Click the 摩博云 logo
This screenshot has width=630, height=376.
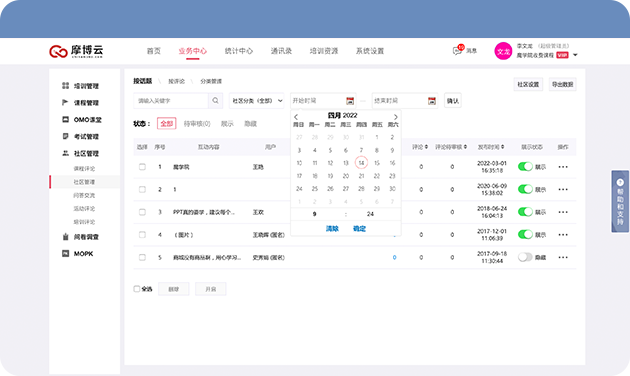click(x=76, y=51)
